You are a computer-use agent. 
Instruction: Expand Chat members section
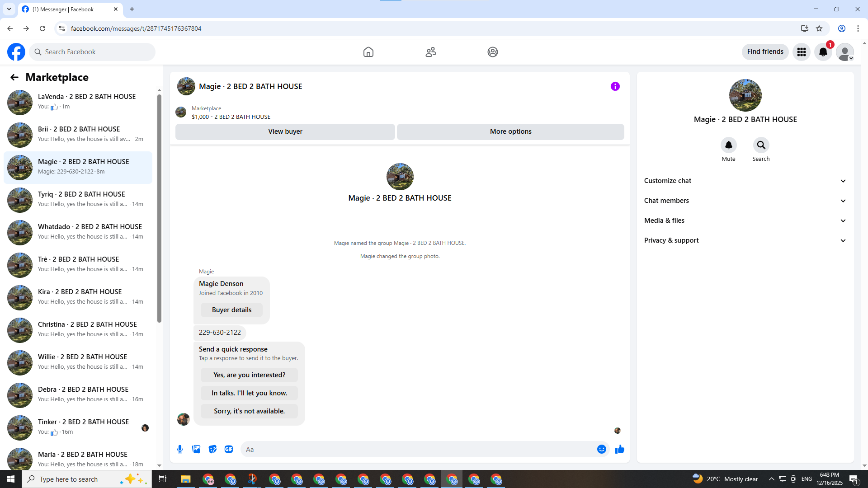point(745,201)
